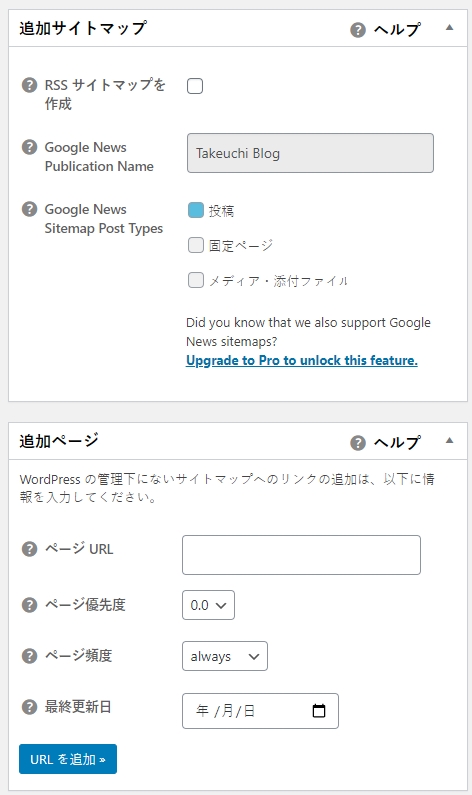Click question mark icon beside ページ優先度
Image resolution: width=472 pixels, height=795 pixels.
click(29, 604)
